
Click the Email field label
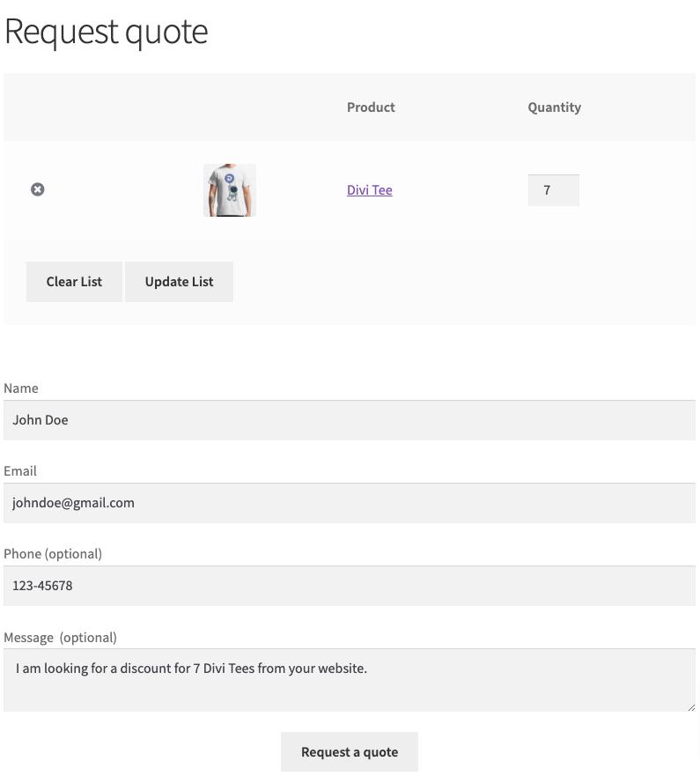19,470
